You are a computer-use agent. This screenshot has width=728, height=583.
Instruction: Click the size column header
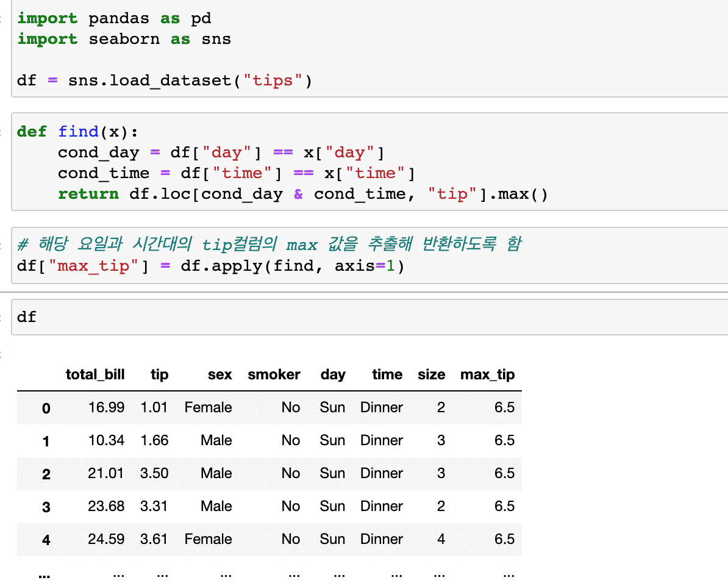point(431,374)
